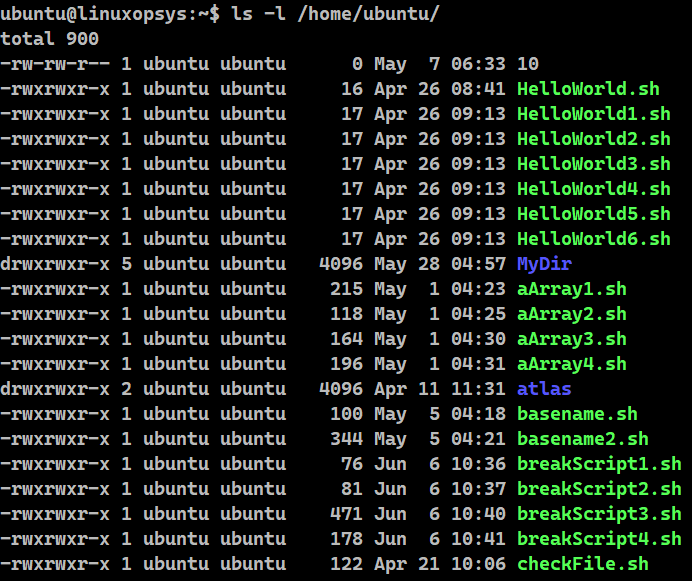The height and width of the screenshot is (581, 692).
Task: Click the MyDir directory name
Action: tap(544, 264)
